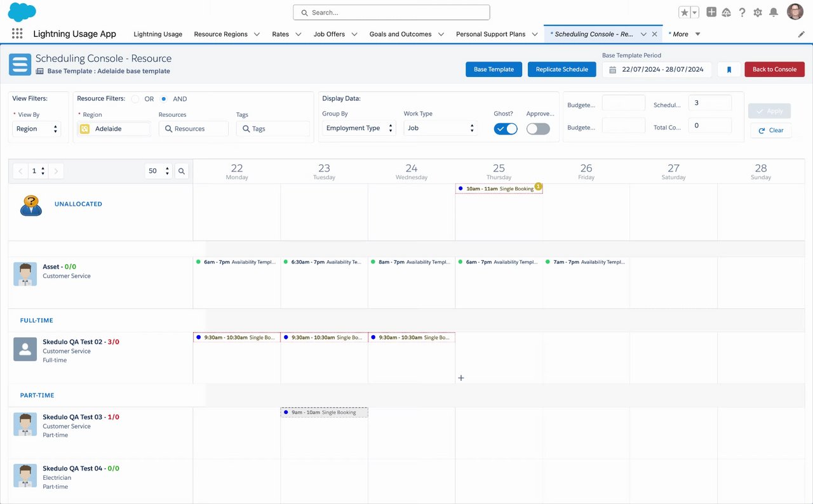The height and width of the screenshot is (504, 813).
Task: Click Skedulo QA Test 03 avatar
Action: [25, 424]
